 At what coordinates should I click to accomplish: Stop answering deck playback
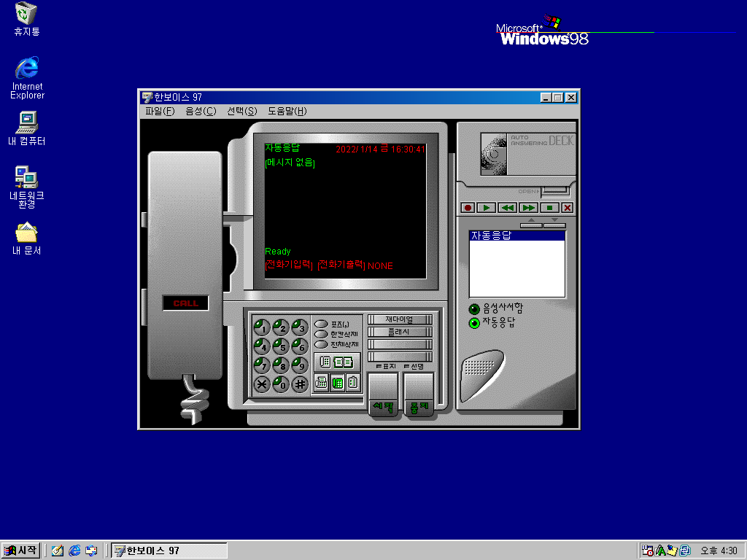[549, 208]
